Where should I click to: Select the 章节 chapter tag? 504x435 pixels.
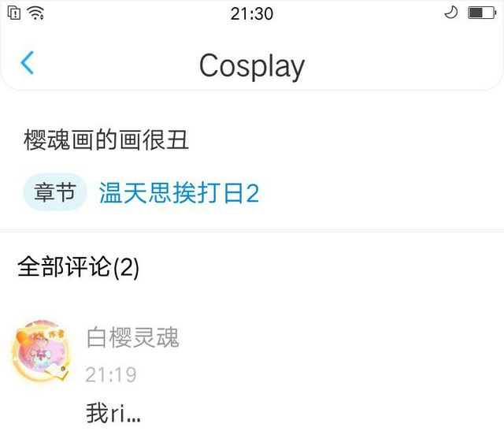(x=55, y=192)
